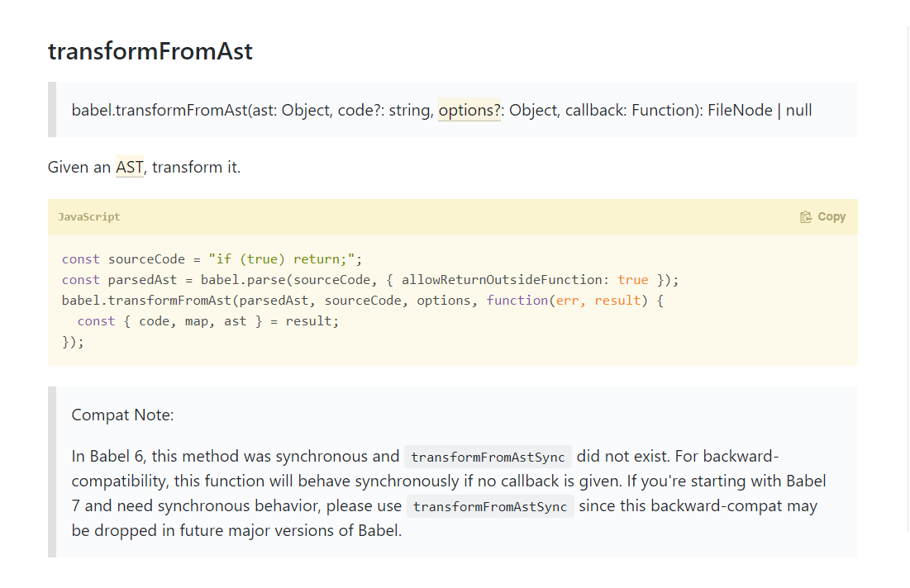Image resolution: width=910 pixels, height=588 pixels.
Task: Click first transformFromAstSync inline code
Action: point(488,457)
